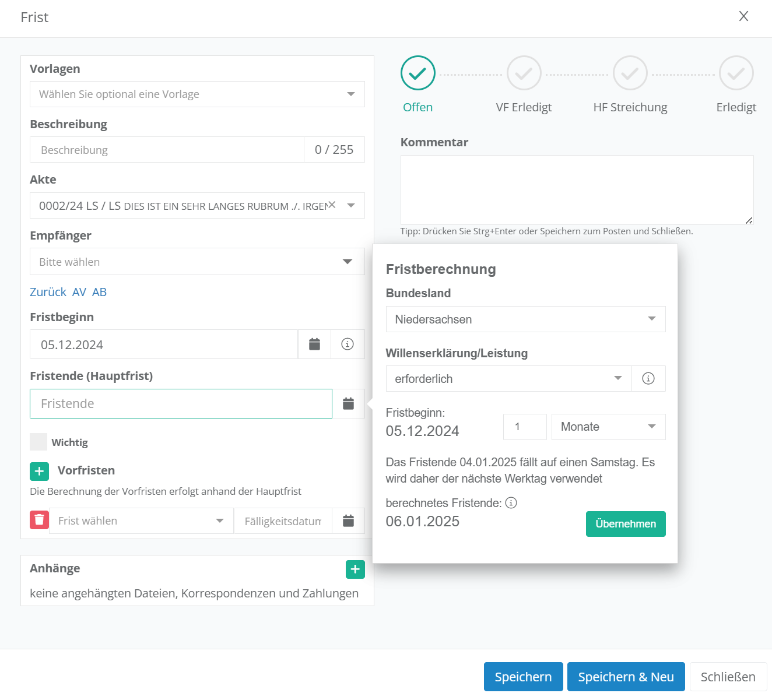772x700 pixels.
Task: Focus the Kommentar text area
Action: pos(576,190)
